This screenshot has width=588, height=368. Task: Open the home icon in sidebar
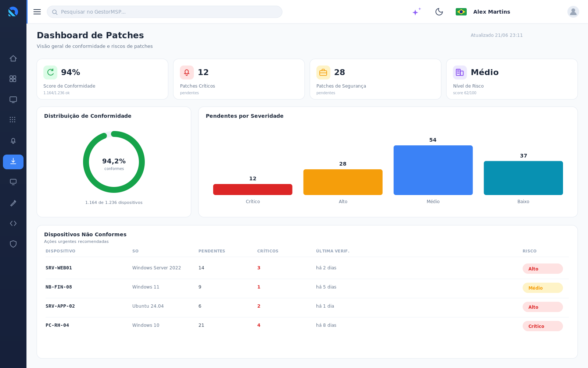pyautogui.click(x=13, y=59)
